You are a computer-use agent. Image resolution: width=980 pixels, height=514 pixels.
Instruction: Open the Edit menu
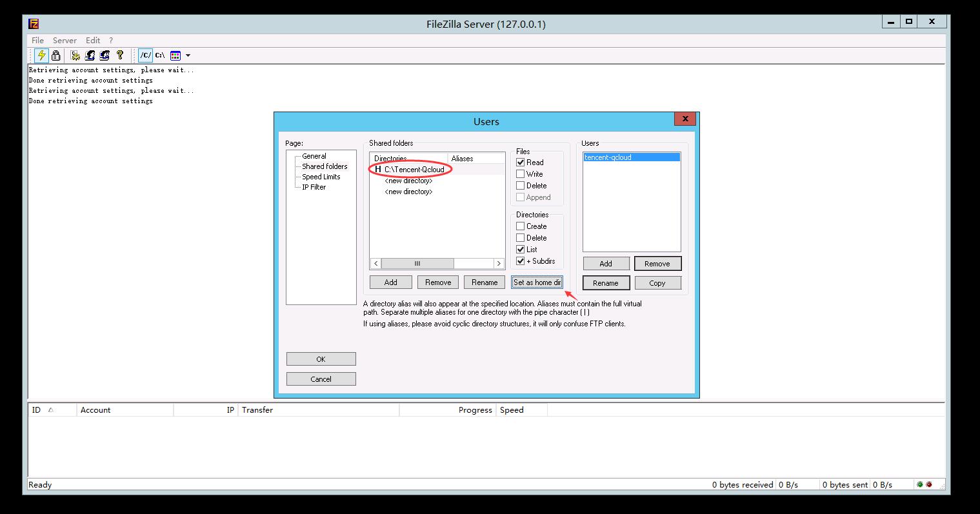pos(93,40)
